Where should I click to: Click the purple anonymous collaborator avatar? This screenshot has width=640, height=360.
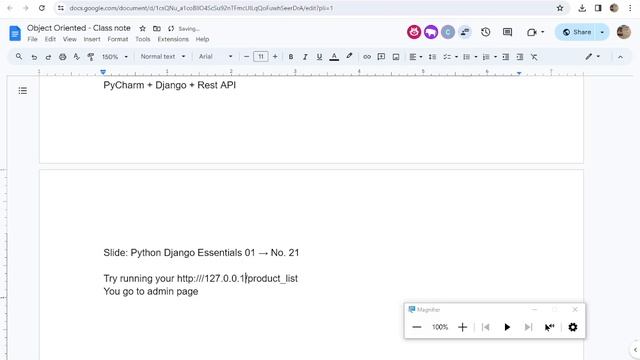431,32
